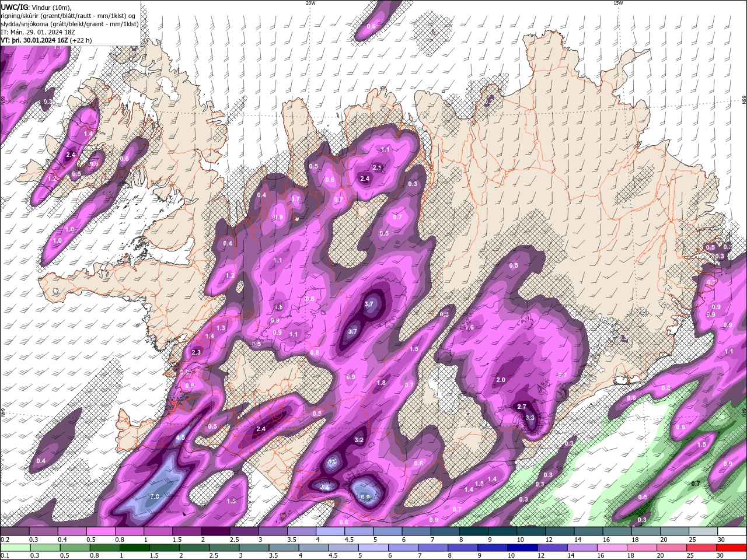Select the 4 light lavender swatch in upper legend
Viewport: 747px width, 560px height.
pyautogui.click(x=330, y=531)
